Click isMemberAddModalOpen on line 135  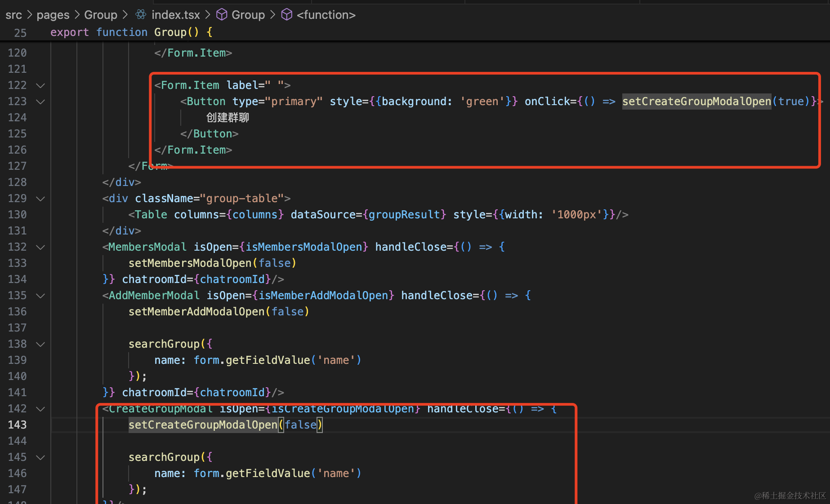(323, 296)
